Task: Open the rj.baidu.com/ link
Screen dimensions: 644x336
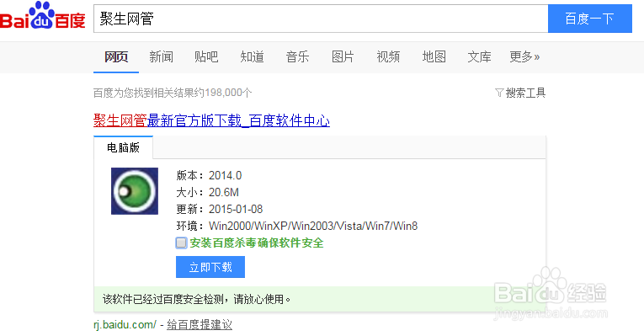Action: pos(125,324)
